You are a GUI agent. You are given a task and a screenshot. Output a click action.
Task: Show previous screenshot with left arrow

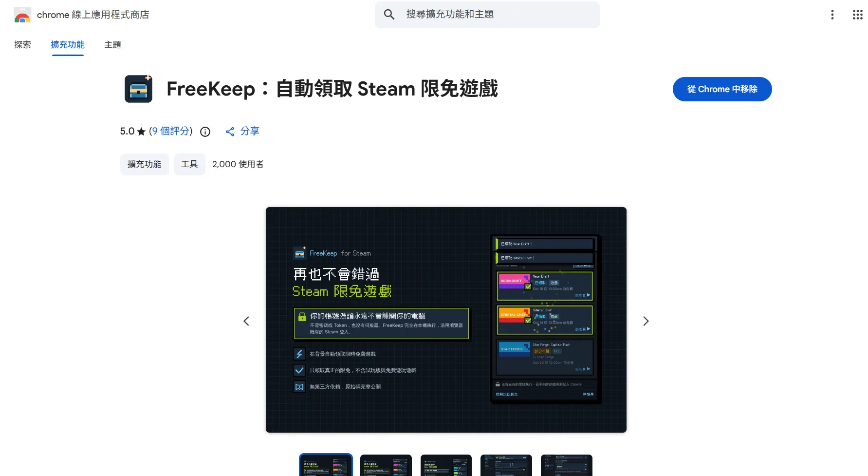tap(246, 321)
